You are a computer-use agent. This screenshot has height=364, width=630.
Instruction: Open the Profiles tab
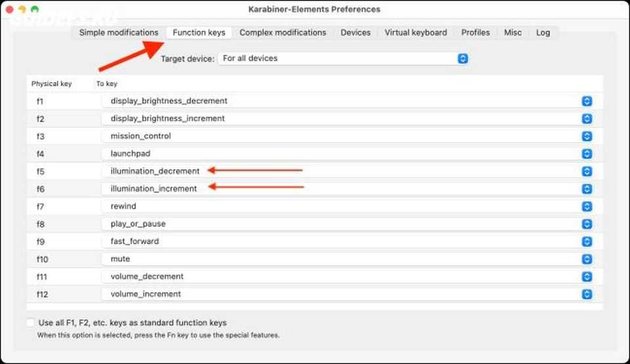click(x=475, y=32)
